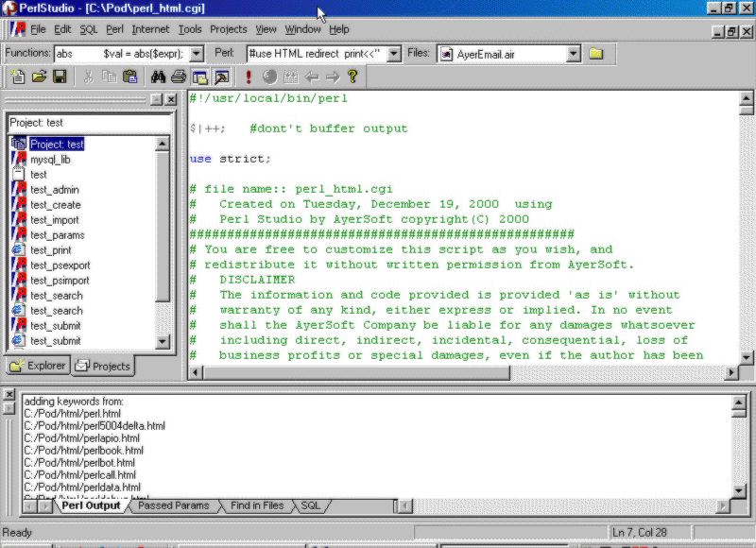Click the red exclamation mark Run icon

coord(249,77)
